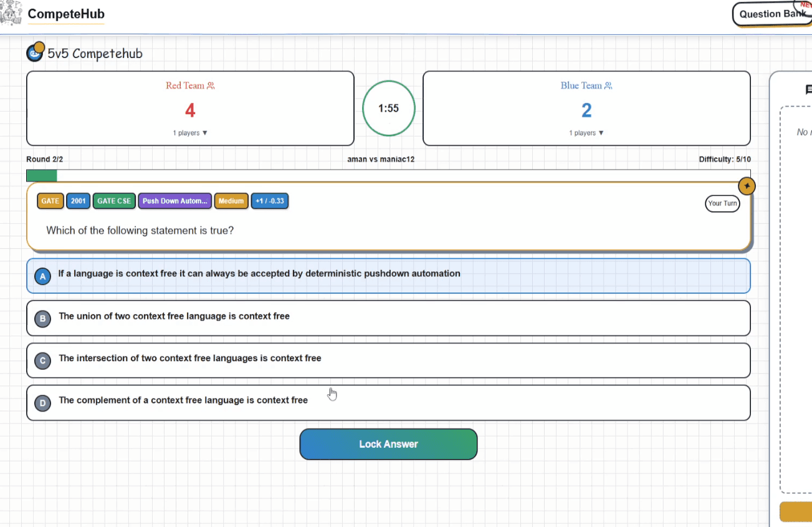This screenshot has width=812, height=527.
Task: Click the chat icon in right panel
Action: pos(808,90)
